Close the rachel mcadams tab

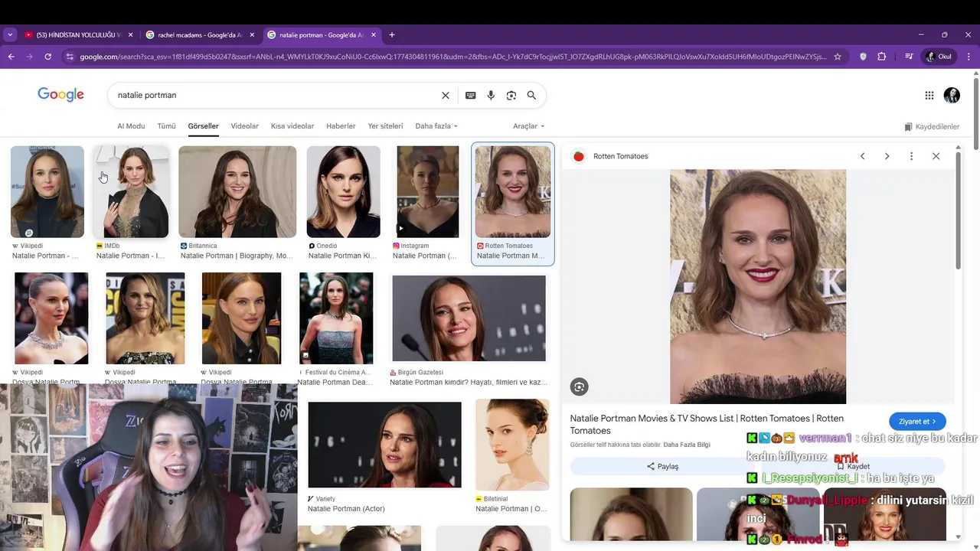(251, 35)
